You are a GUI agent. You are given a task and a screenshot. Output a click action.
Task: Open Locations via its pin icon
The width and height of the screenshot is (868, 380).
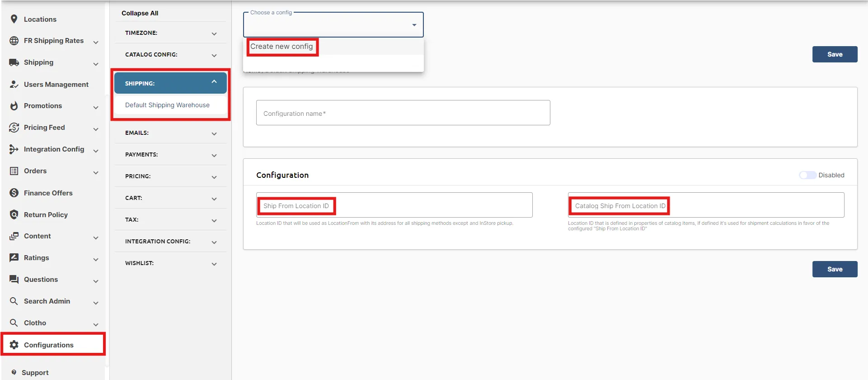14,19
